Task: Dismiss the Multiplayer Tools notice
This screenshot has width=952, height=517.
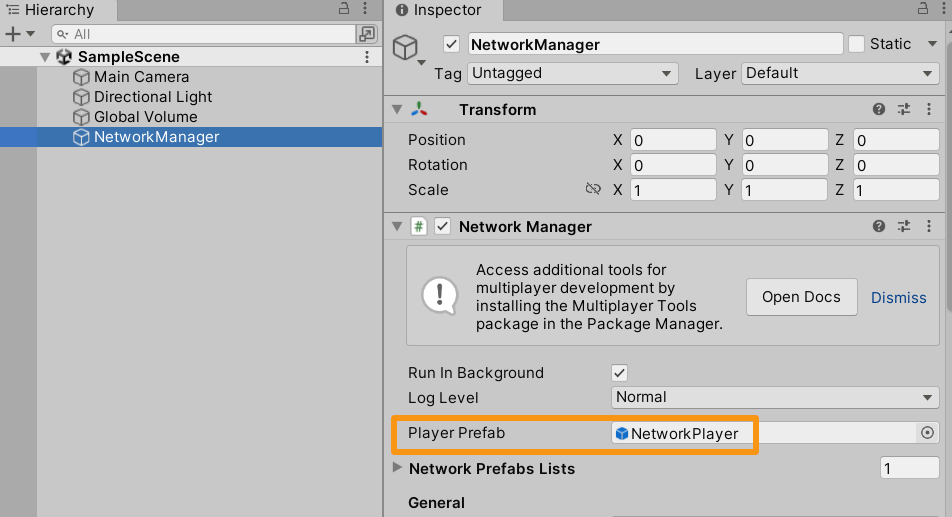Action: 899,297
